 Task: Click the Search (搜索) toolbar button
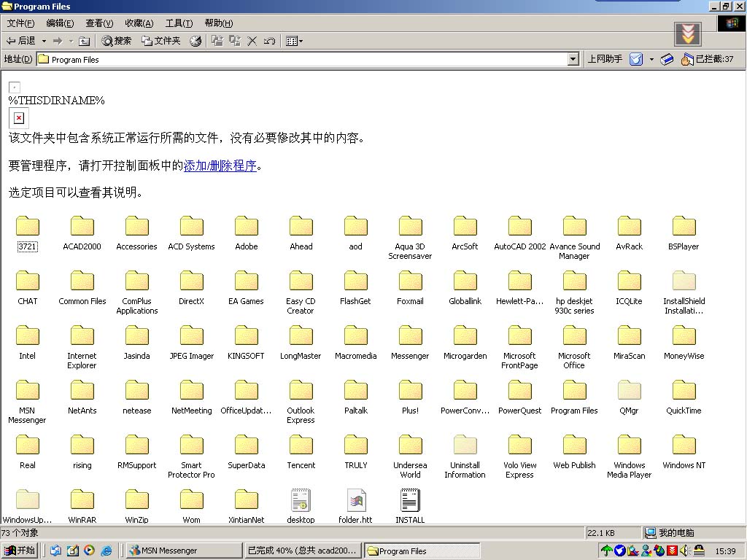(117, 41)
